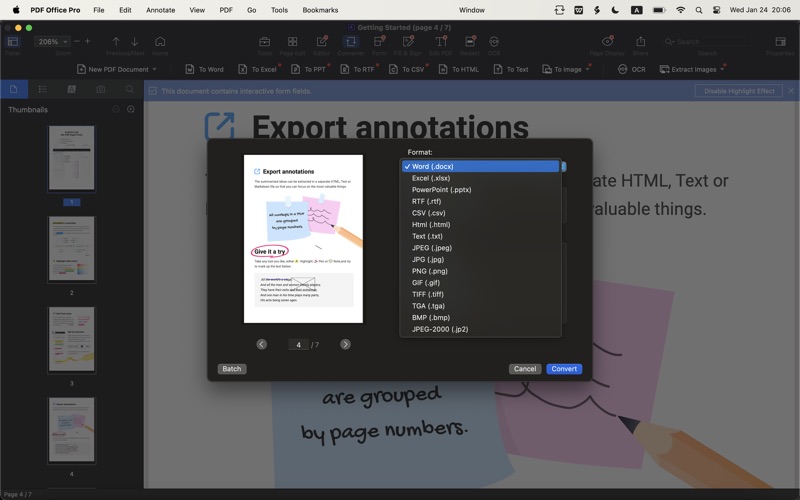Image resolution: width=800 pixels, height=500 pixels.
Task: Open the Edit PDF tool
Action: tap(441, 42)
